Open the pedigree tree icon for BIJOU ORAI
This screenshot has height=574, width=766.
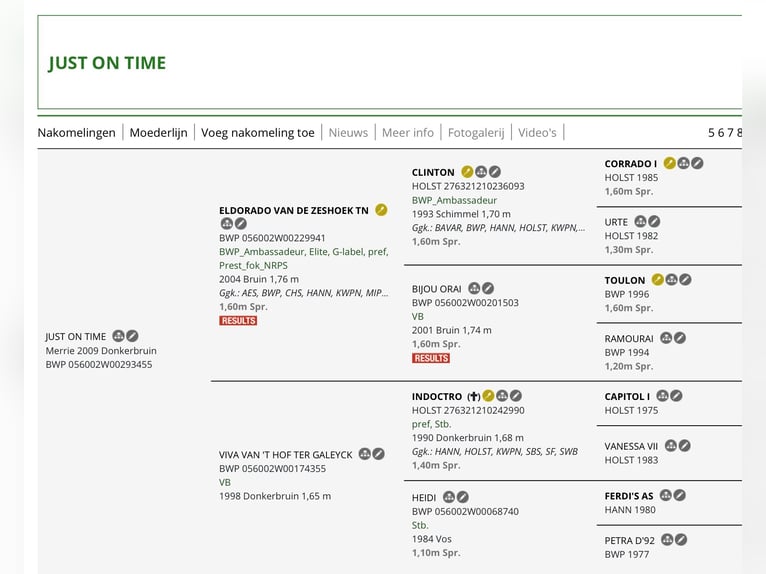474,289
